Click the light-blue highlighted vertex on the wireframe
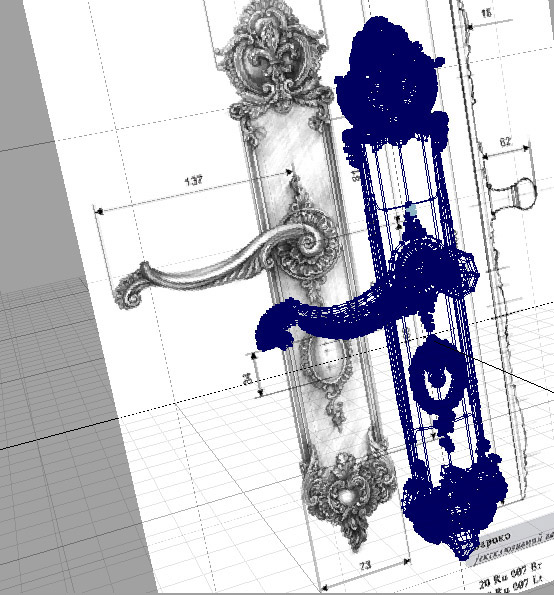 coord(411,211)
